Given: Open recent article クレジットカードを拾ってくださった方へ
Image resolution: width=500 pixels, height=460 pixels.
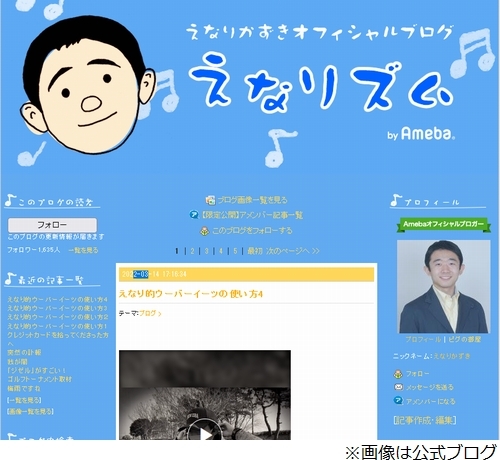Looking at the screenshot, I should click(x=58, y=339).
